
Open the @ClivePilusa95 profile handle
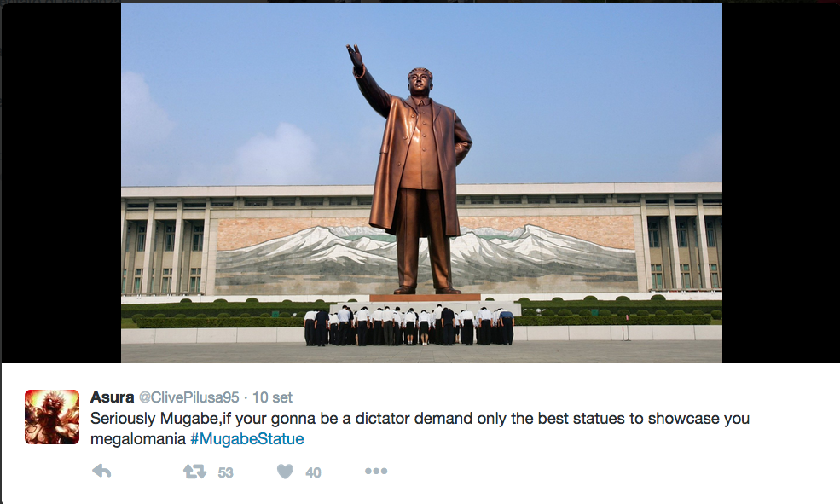click(189, 397)
